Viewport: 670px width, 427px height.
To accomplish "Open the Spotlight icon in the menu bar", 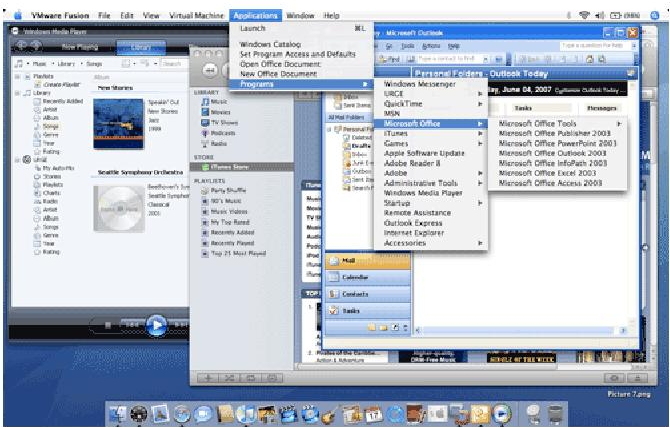I will (x=654, y=15).
